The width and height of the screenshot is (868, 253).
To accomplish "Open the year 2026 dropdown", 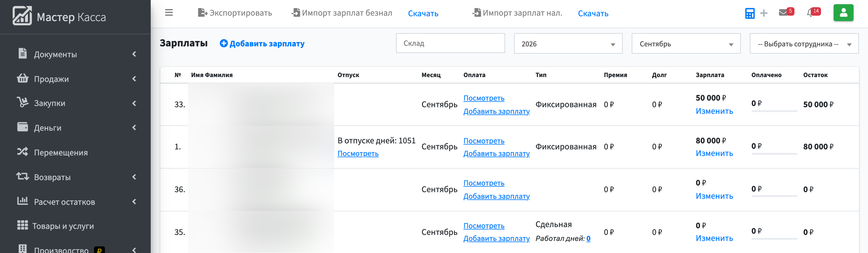I will pyautogui.click(x=568, y=43).
